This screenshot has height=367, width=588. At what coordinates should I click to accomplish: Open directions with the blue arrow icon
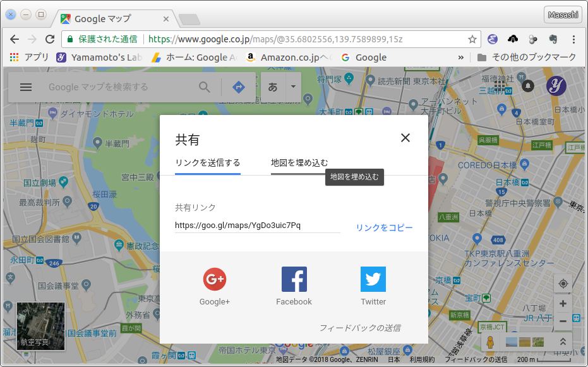point(239,87)
